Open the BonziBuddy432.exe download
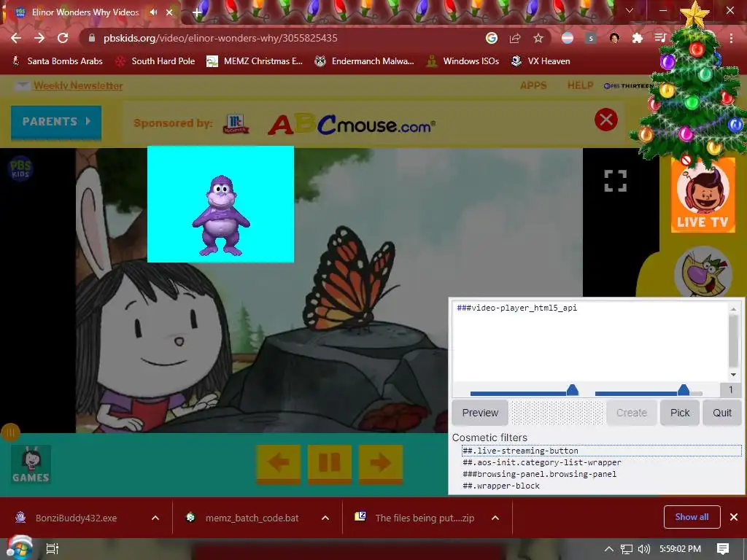The image size is (747, 560). [x=76, y=518]
